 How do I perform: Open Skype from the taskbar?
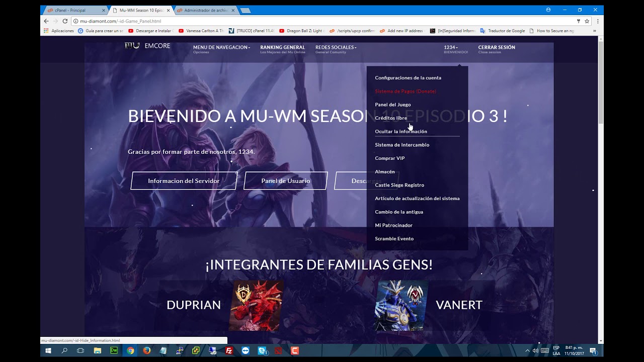(262, 350)
